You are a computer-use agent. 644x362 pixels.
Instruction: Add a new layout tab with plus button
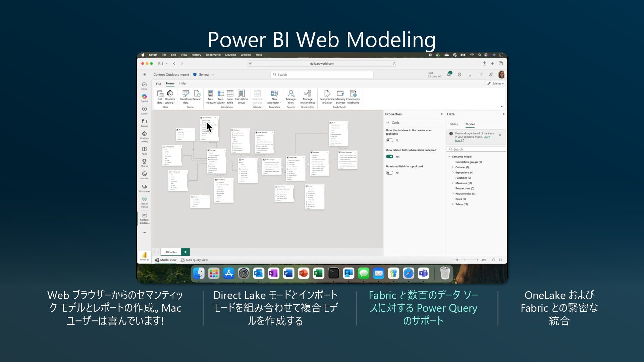pos(185,252)
